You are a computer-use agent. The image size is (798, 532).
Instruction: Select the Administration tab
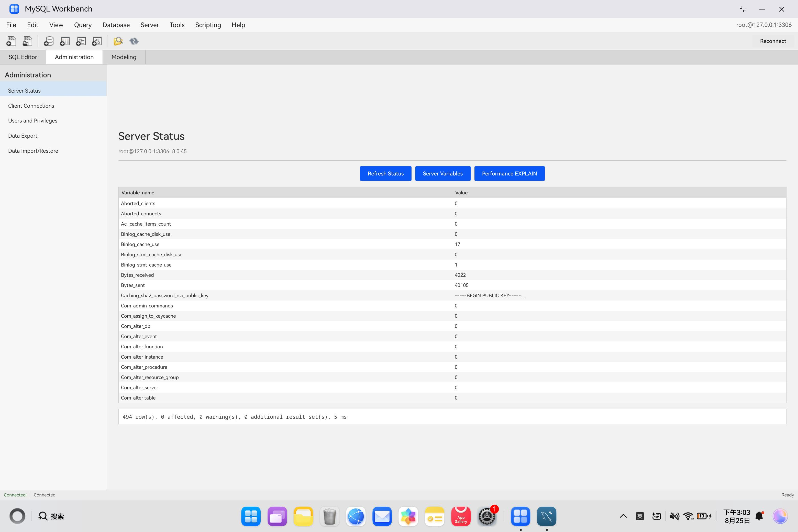click(x=74, y=57)
